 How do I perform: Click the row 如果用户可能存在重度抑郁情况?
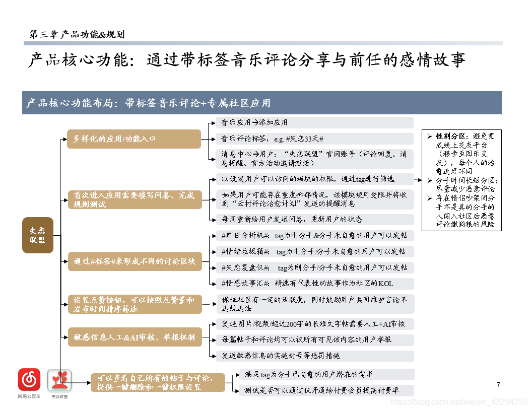(315, 199)
